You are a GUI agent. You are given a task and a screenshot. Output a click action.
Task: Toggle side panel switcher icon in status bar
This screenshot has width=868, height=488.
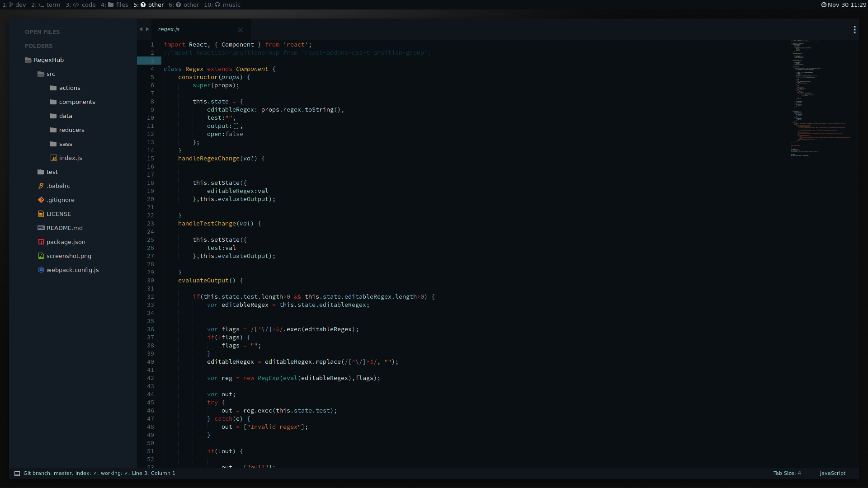click(x=17, y=473)
